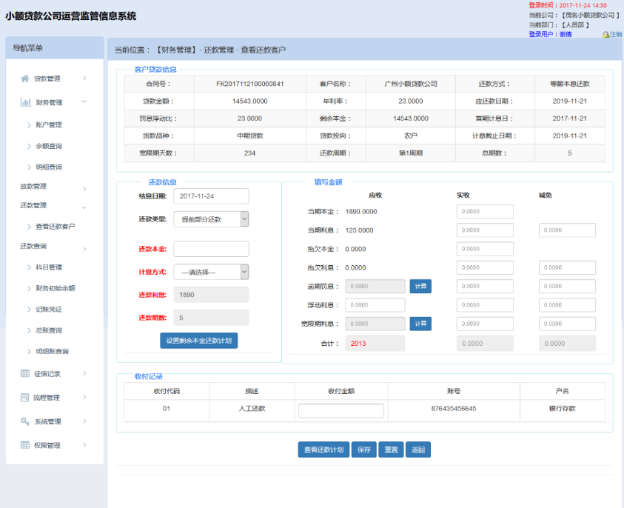Click 计算 button for 逾期罚息
Image resolution: width=624 pixels, height=508 pixels.
421,286
